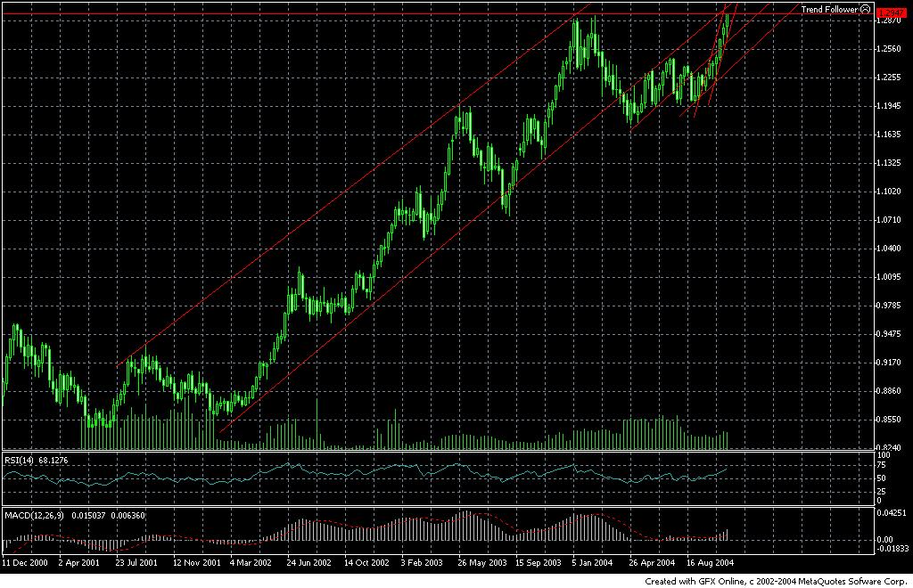Image resolution: width=913 pixels, height=588 pixels.
Task: Click the "12 Nov 2001" date label
Action: [x=196, y=563]
